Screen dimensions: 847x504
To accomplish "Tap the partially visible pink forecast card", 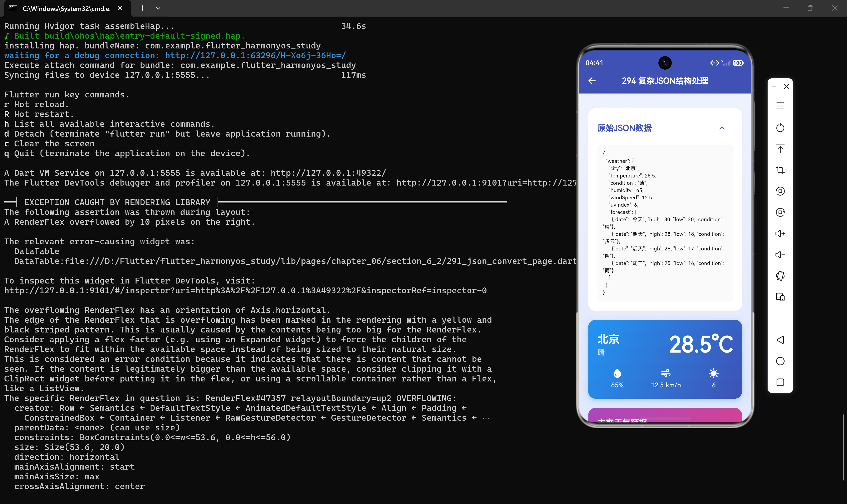I will click(x=665, y=415).
